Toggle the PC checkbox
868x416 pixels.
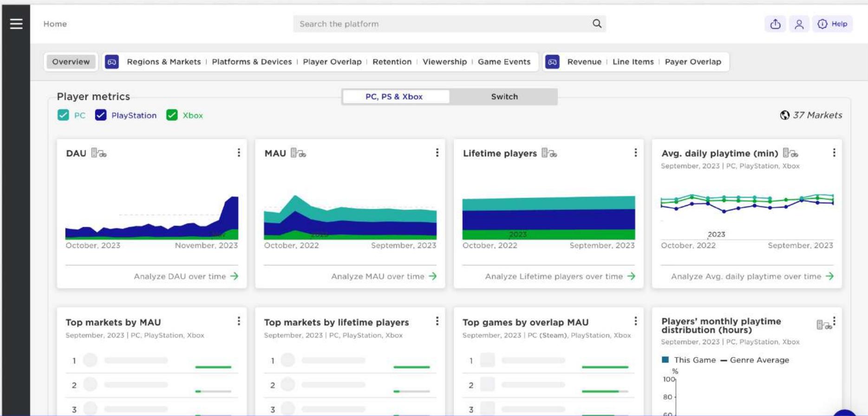pos(63,115)
